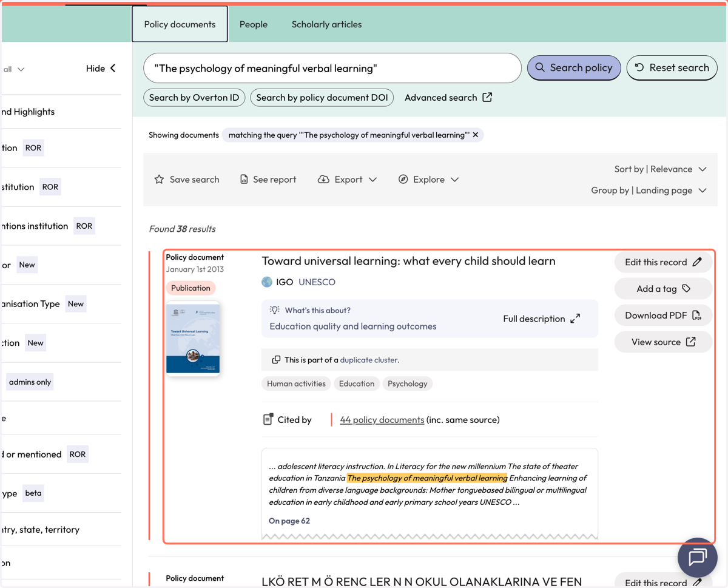Open the Explore dropdown
Viewport: 728px width, 588px height.
tap(428, 179)
